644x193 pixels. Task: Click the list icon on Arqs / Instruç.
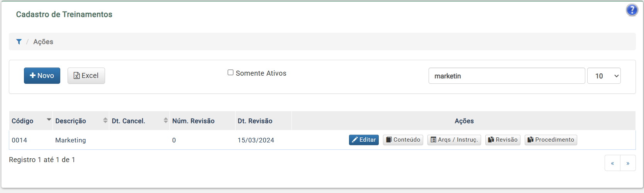tap(433, 140)
